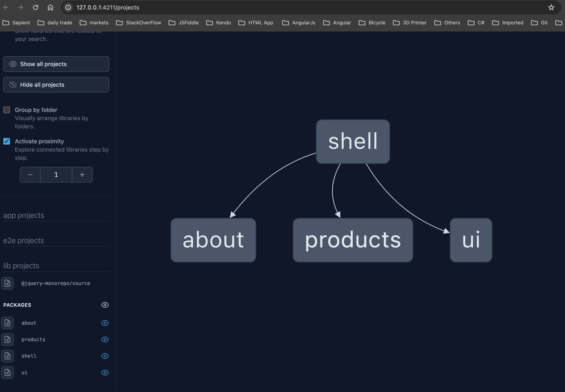This screenshot has height=392, width=565.
Task: Click focus icon beside shell package
Action: [7, 356]
